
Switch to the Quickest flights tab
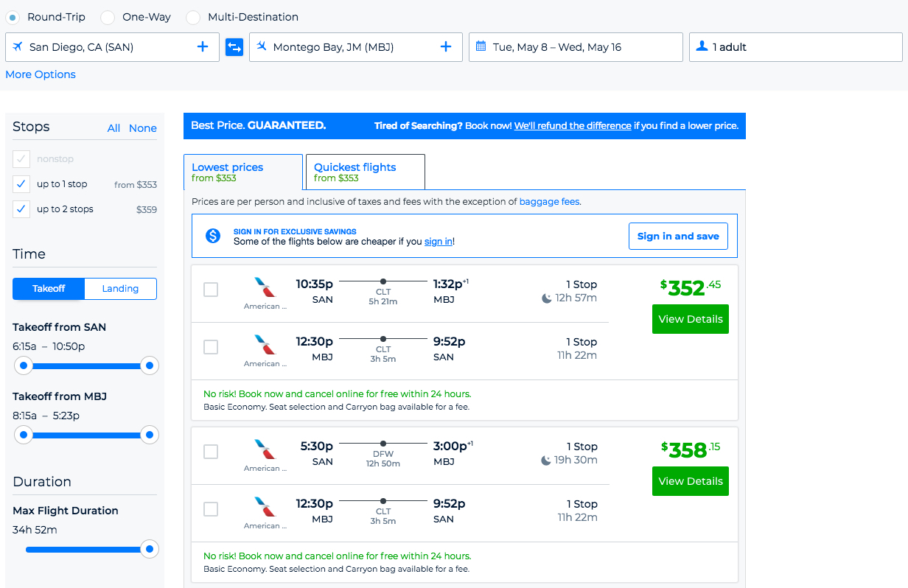(x=365, y=172)
